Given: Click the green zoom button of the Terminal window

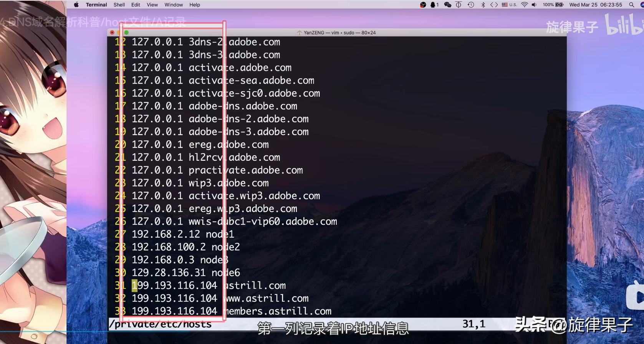Looking at the screenshot, I should click(126, 33).
